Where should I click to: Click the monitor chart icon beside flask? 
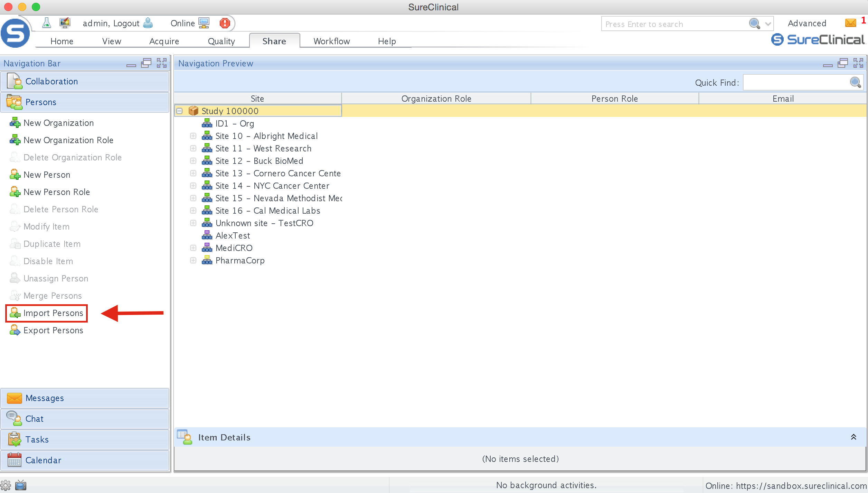[65, 23]
